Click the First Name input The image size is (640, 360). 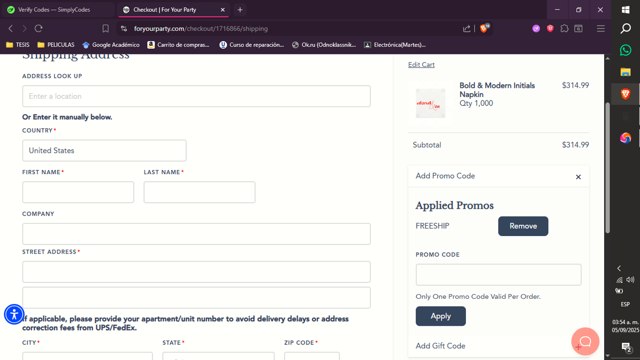(x=78, y=192)
